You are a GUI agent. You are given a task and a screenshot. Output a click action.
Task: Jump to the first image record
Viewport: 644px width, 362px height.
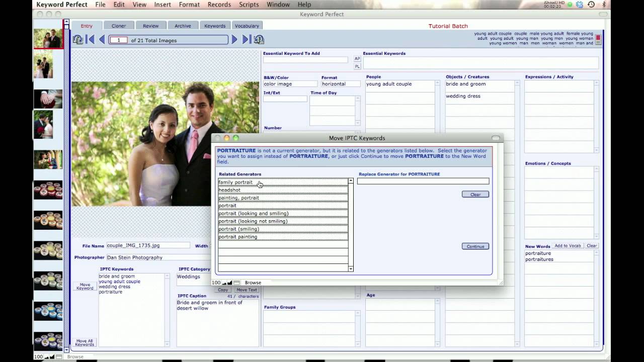(x=91, y=40)
